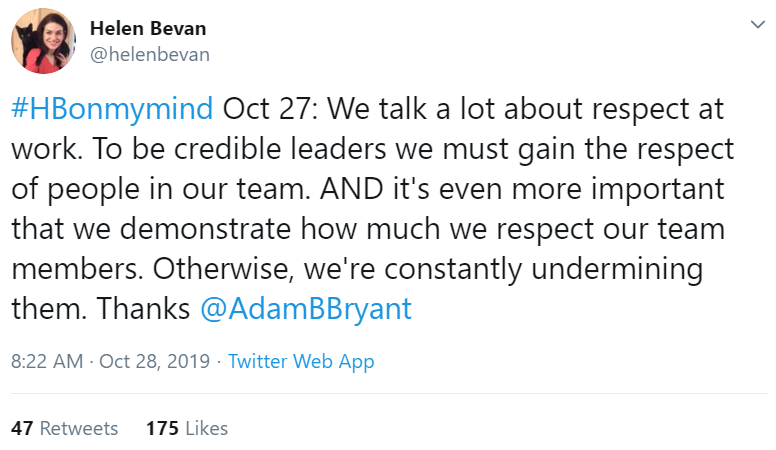Click the "175" likes count number
This screenshot has width=776, height=450.
(x=162, y=428)
